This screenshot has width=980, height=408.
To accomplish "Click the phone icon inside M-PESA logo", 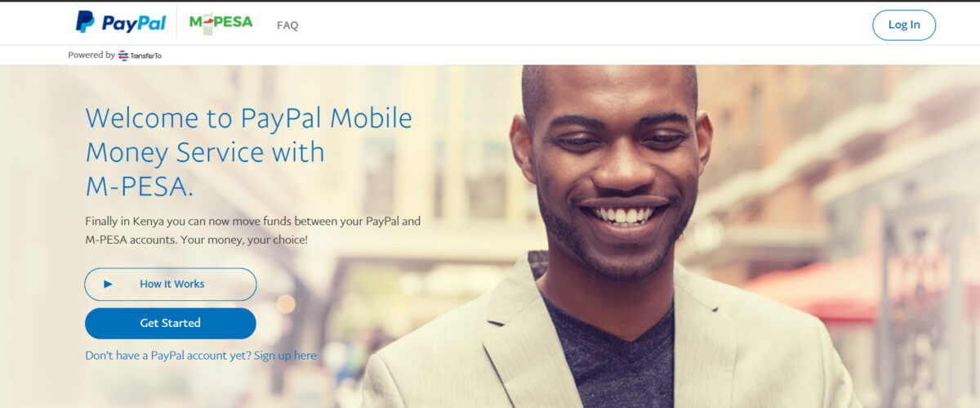I will coord(208,24).
